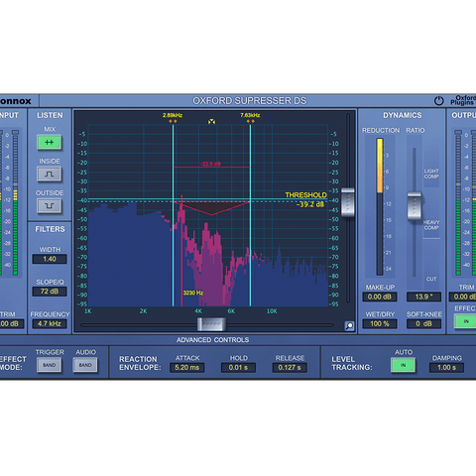Click the horizontal frequency slider handle
Screen dimensions: 476x476
pyautogui.click(x=211, y=324)
